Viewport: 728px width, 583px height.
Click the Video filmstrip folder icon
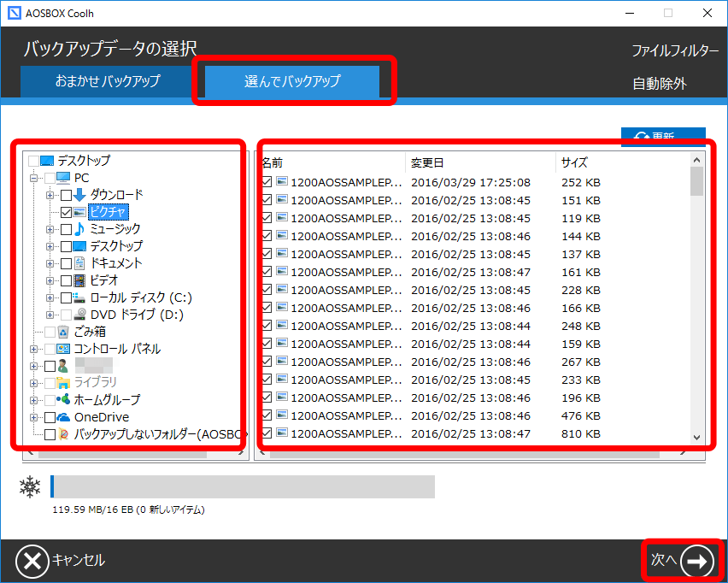tap(79, 280)
